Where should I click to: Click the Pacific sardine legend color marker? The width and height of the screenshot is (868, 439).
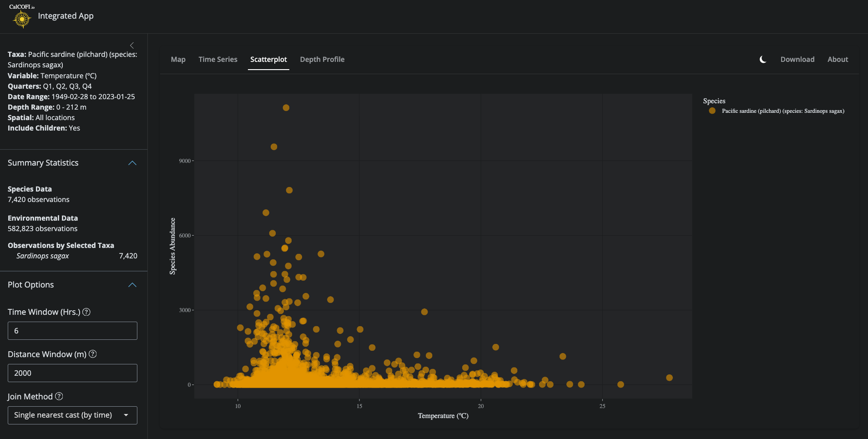(x=712, y=111)
